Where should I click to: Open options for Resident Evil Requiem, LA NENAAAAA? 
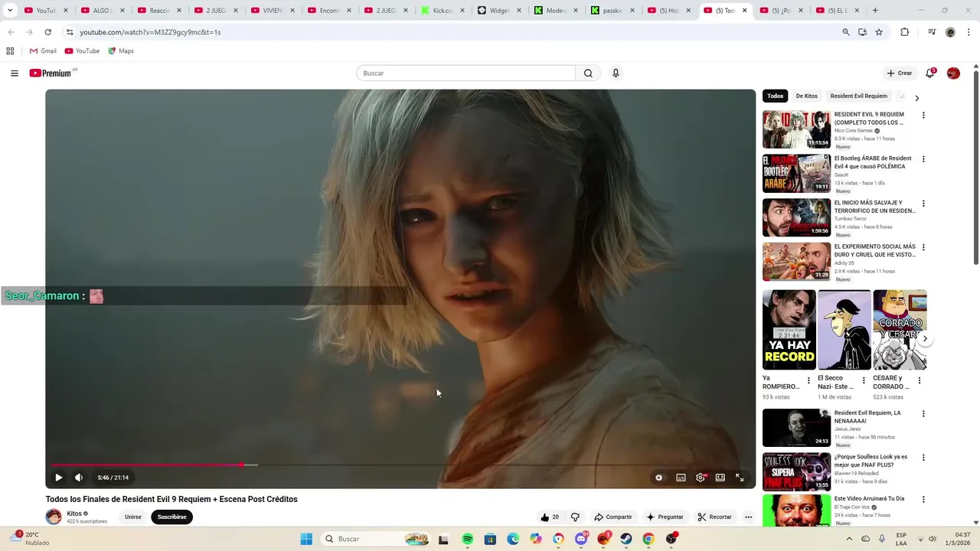tap(923, 414)
